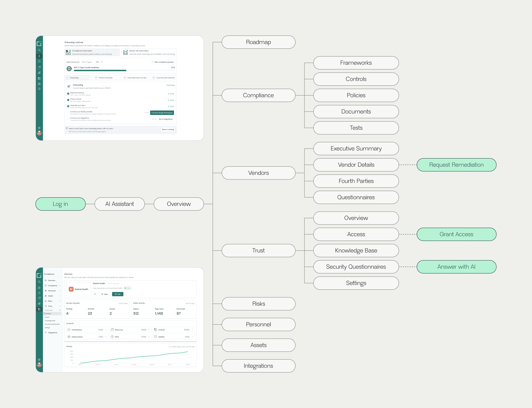Click the Kestrel Health logo thumbnail
This screenshot has height=408, width=532.
click(79, 289)
